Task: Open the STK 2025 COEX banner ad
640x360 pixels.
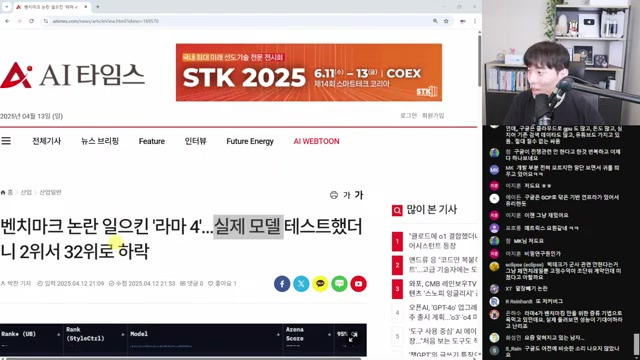Action: (x=309, y=72)
